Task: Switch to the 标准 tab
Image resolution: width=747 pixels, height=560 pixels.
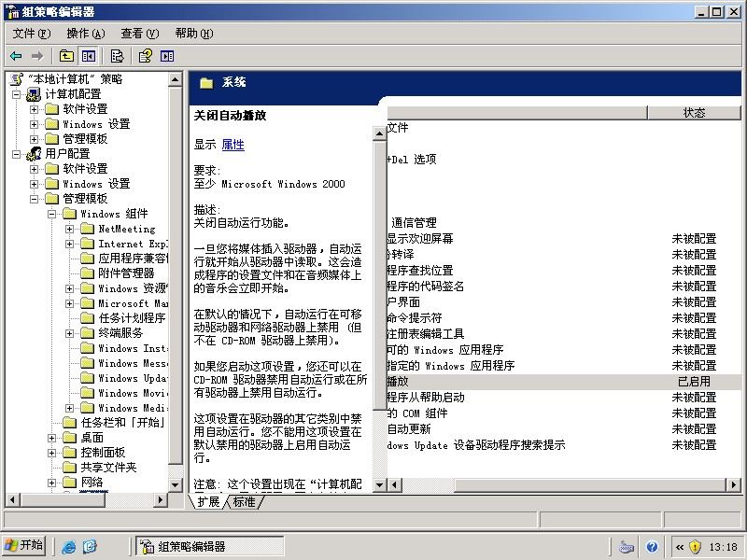Action: pyautogui.click(x=245, y=501)
